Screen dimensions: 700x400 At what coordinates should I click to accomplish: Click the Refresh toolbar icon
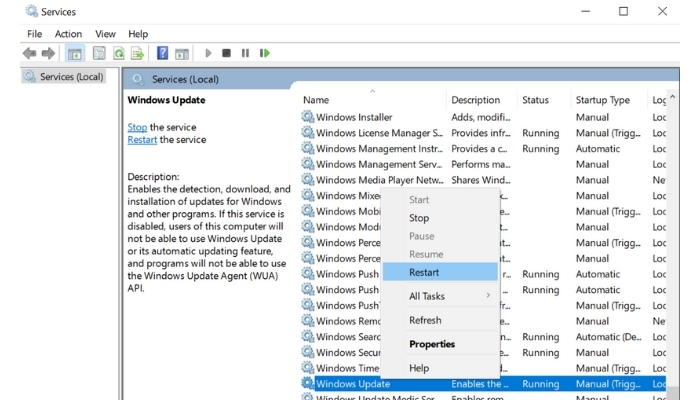[x=119, y=54]
